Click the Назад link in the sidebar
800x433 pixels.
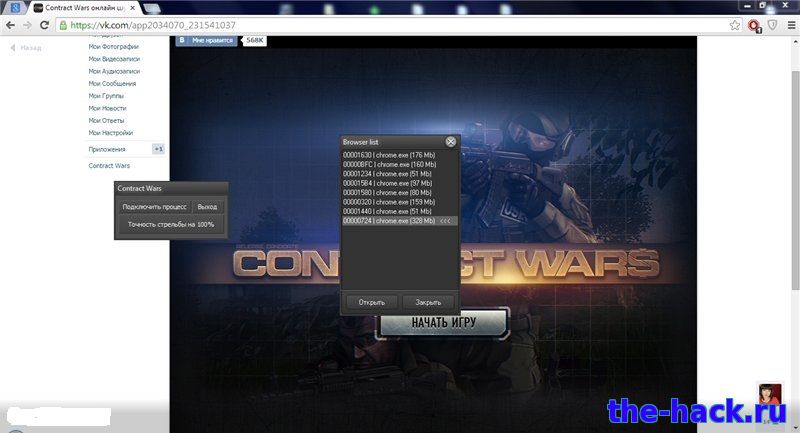coord(26,47)
